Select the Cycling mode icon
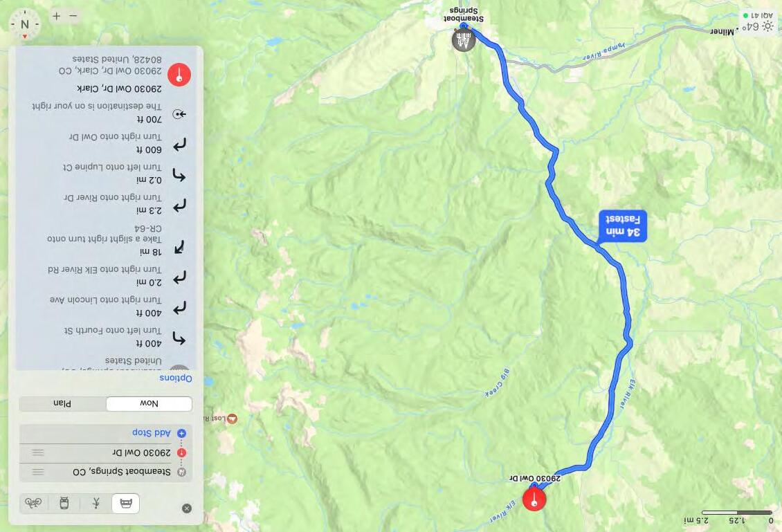Image resolution: width=782 pixels, height=532 pixels. point(33,503)
